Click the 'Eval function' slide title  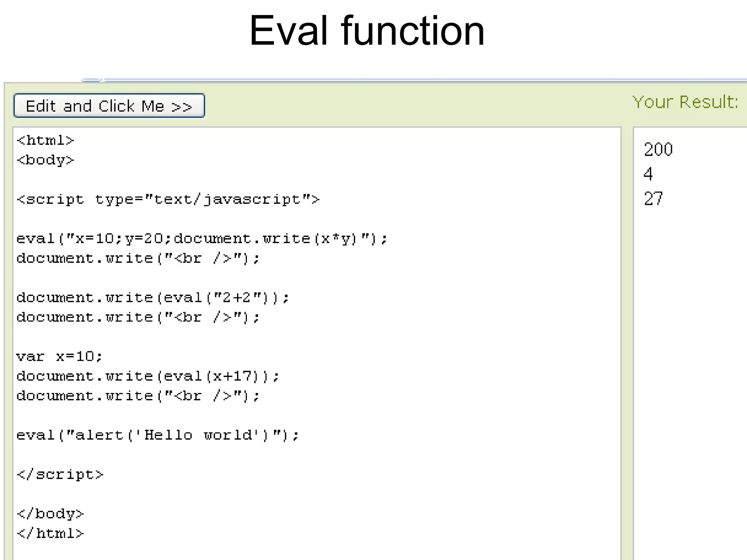[x=367, y=31]
